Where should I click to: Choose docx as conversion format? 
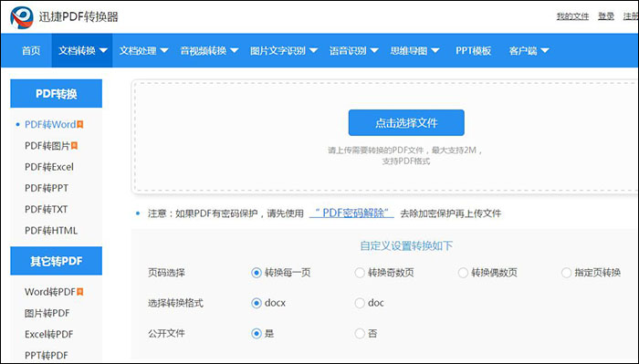point(256,303)
